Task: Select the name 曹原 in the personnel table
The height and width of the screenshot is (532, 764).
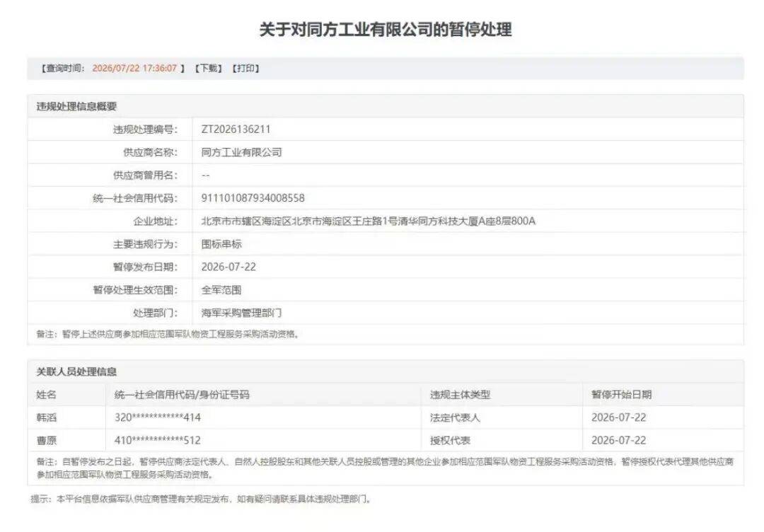Action: [46, 441]
